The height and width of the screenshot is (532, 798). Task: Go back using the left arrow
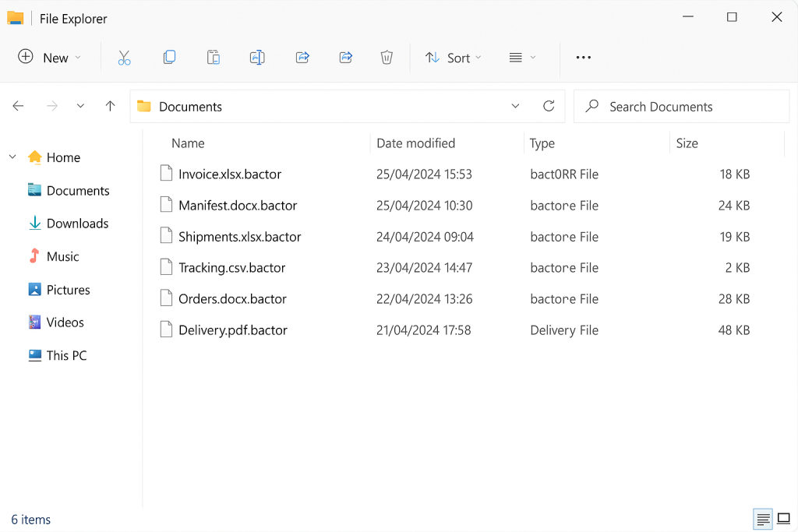click(19, 107)
